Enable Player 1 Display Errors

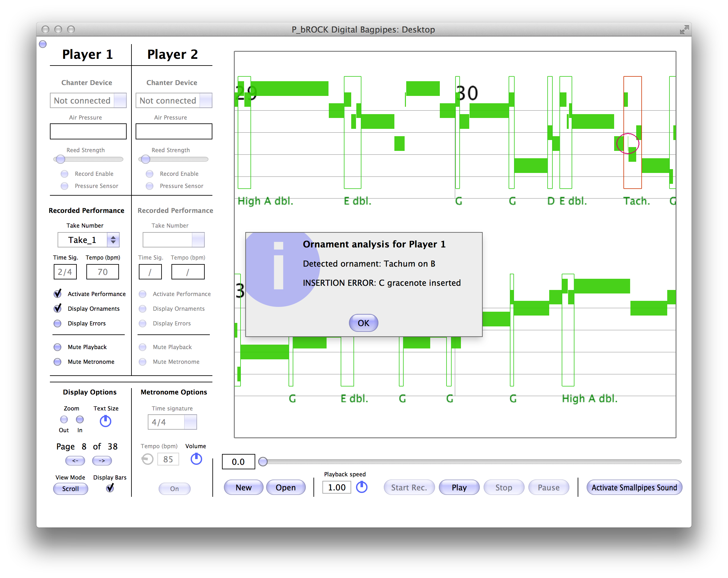[58, 324]
